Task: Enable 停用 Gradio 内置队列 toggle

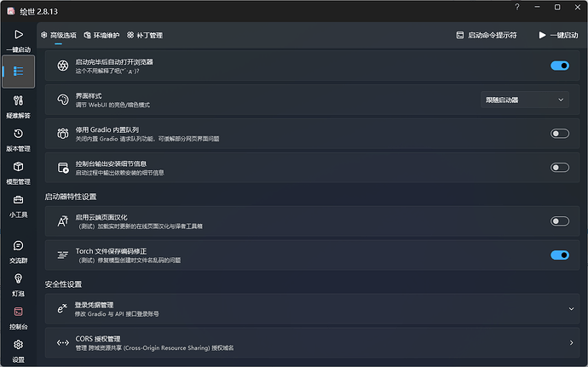Action: point(560,134)
